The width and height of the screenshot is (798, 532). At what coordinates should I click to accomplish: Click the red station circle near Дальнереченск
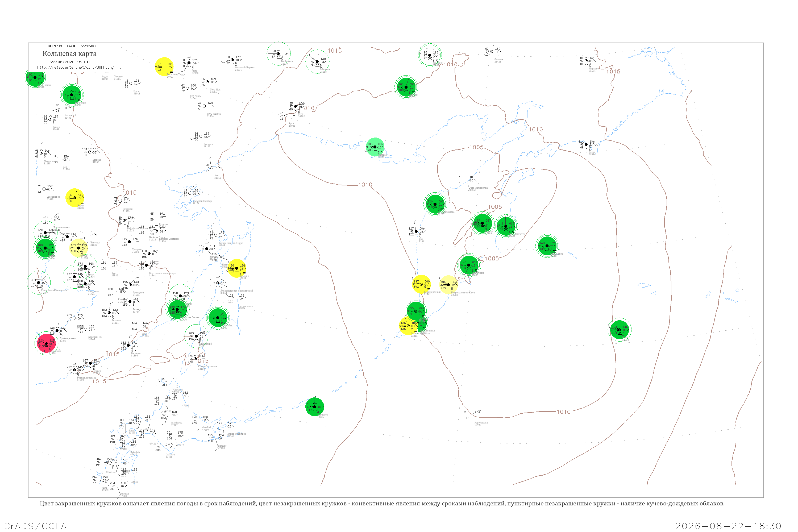click(x=46, y=343)
